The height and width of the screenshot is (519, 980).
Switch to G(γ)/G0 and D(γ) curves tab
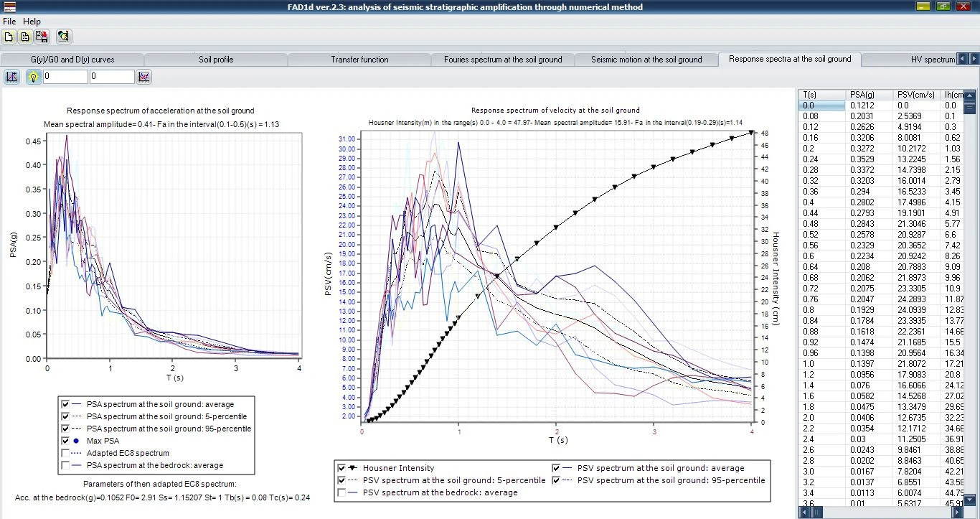[x=72, y=60]
